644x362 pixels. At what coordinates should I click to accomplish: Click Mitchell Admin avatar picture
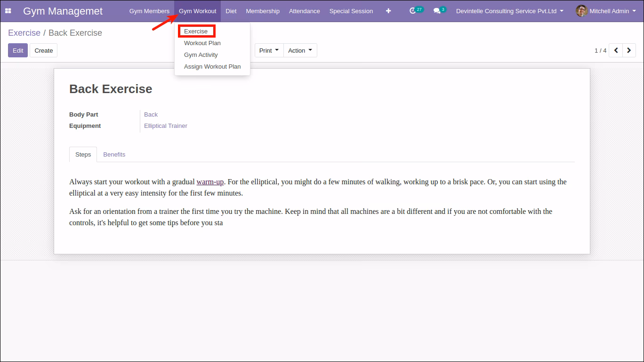[x=581, y=11]
